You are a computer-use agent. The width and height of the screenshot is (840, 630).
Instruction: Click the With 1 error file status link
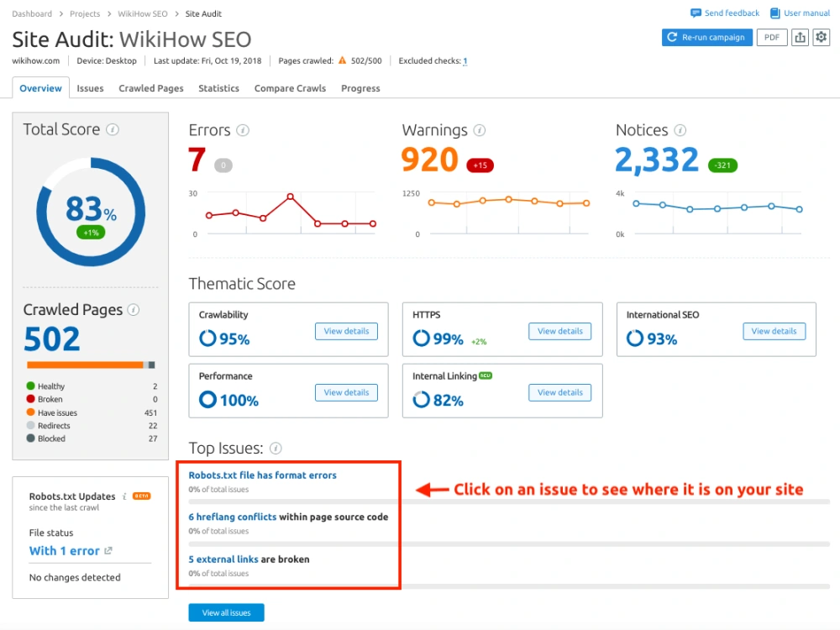point(65,551)
